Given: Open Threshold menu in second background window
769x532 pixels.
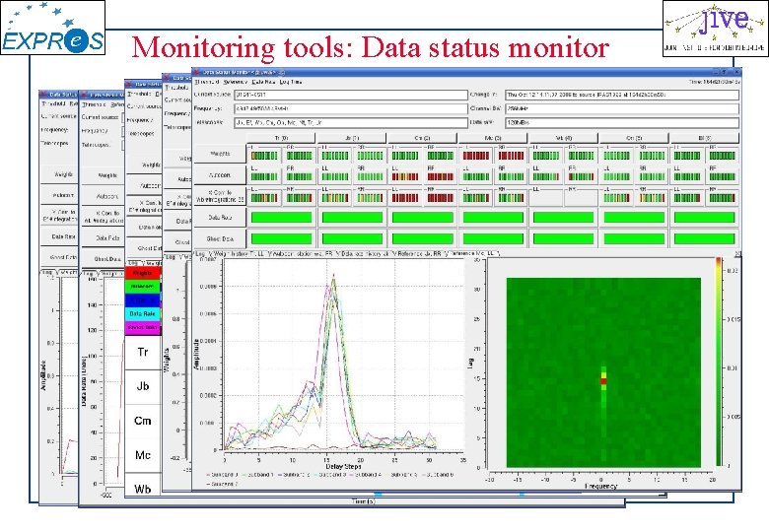Looking at the screenshot, I should (94, 104).
